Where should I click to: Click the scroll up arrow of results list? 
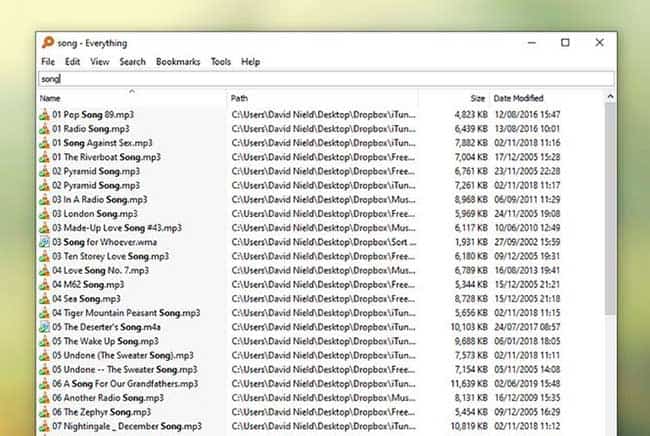coord(609,97)
